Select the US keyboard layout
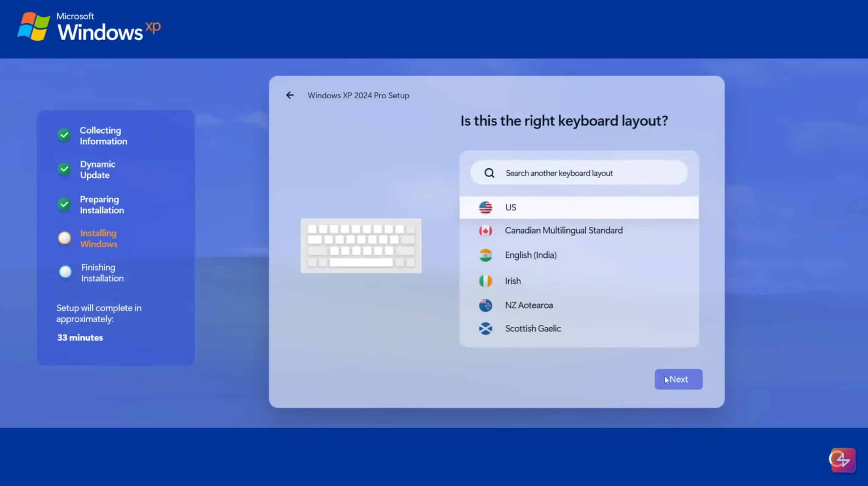This screenshot has width=868, height=486. coord(579,207)
